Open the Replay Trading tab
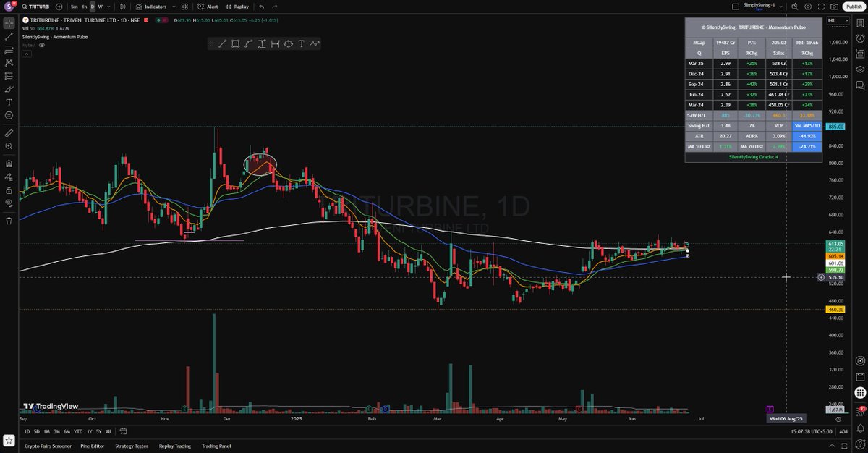 click(175, 446)
